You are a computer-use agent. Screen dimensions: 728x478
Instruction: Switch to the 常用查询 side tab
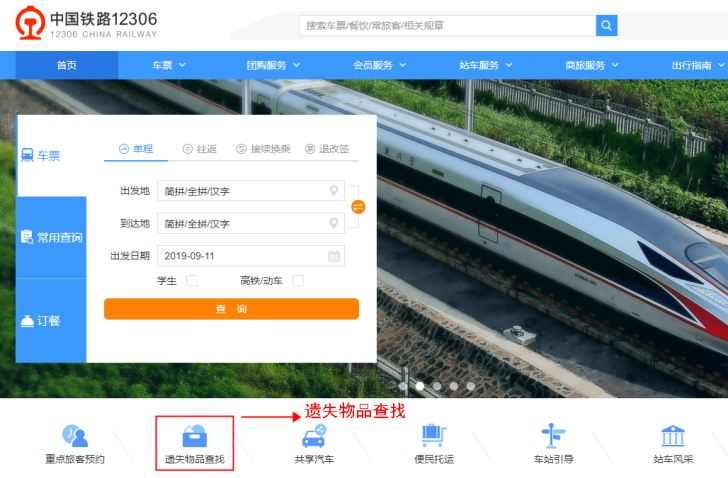pyautogui.click(x=51, y=237)
